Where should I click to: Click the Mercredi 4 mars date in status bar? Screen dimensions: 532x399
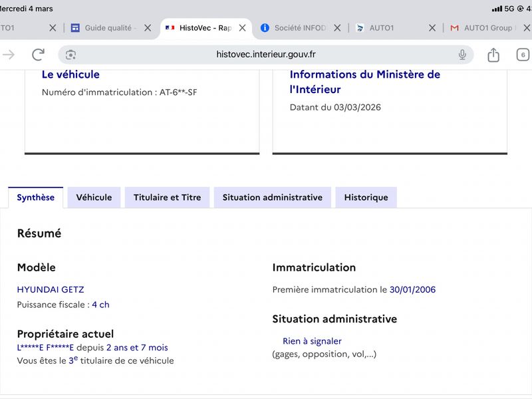[x=27, y=9]
